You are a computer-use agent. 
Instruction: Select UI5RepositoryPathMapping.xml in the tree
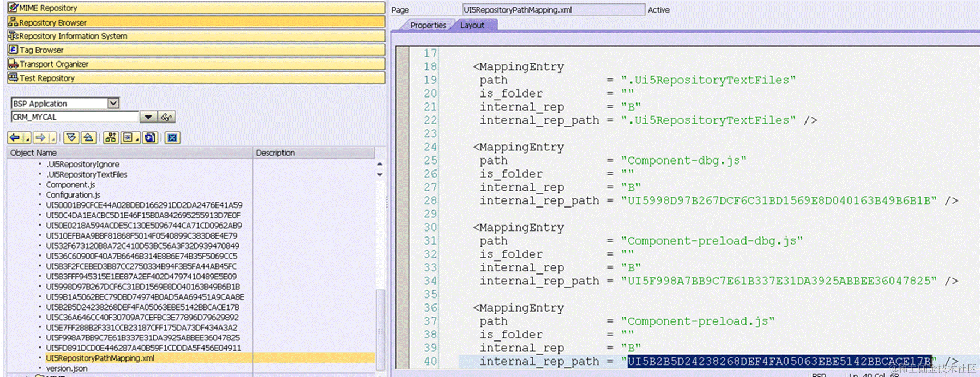point(100,358)
